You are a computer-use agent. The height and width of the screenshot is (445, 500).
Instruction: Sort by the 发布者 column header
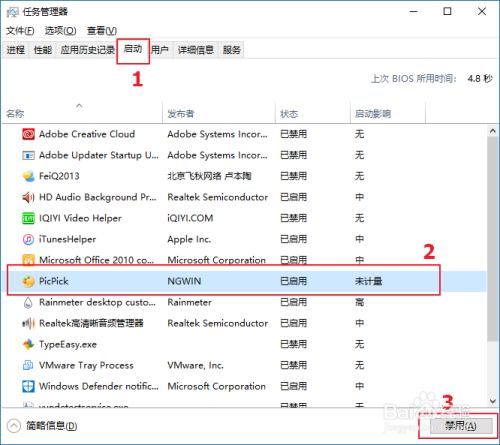coord(219,113)
